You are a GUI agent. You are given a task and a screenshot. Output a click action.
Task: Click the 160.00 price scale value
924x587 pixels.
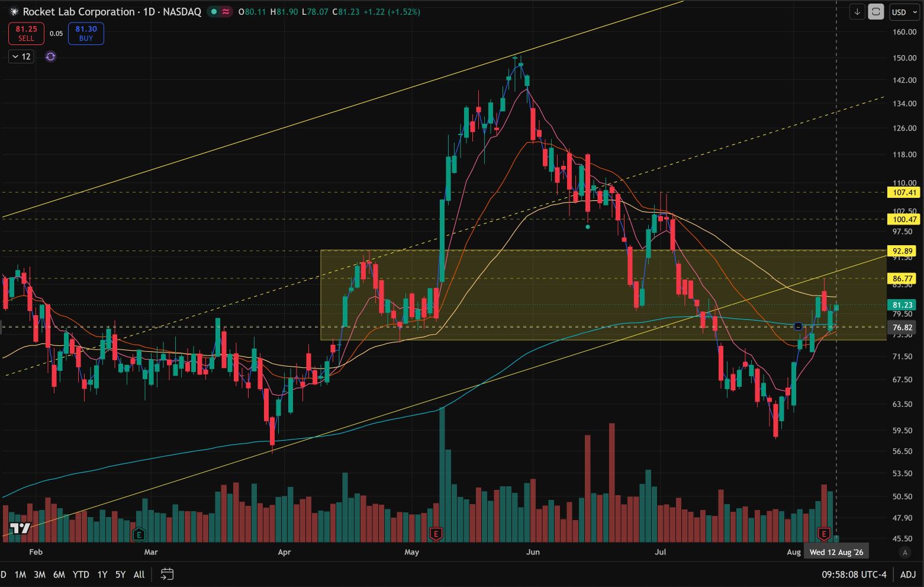(x=904, y=32)
